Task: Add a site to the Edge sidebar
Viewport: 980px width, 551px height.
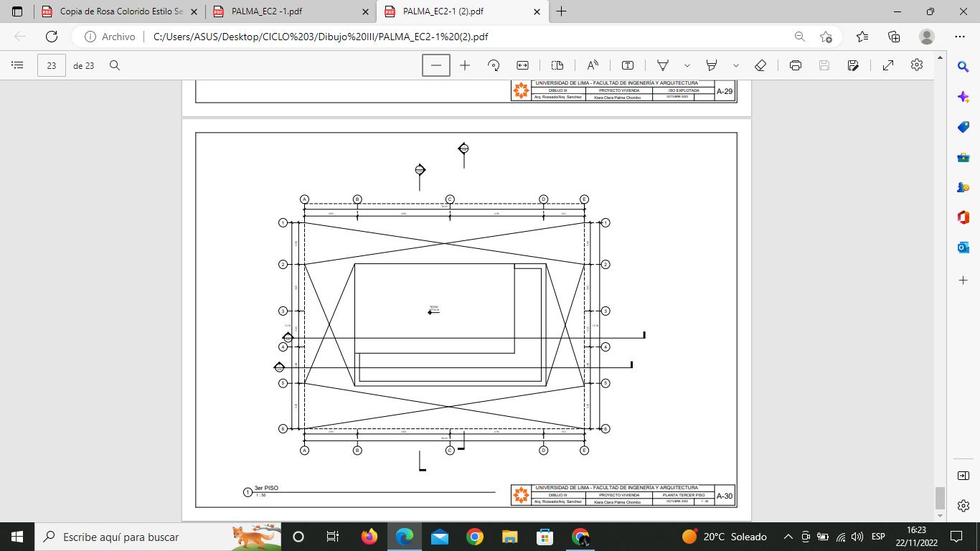Action: pyautogui.click(x=963, y=279)
